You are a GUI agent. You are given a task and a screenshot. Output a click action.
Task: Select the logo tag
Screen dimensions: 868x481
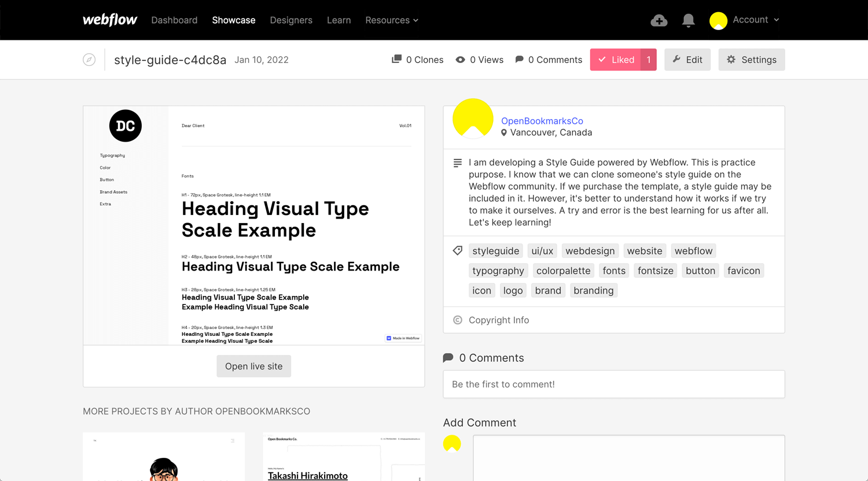pyautogui.click(x=513, y=290)
